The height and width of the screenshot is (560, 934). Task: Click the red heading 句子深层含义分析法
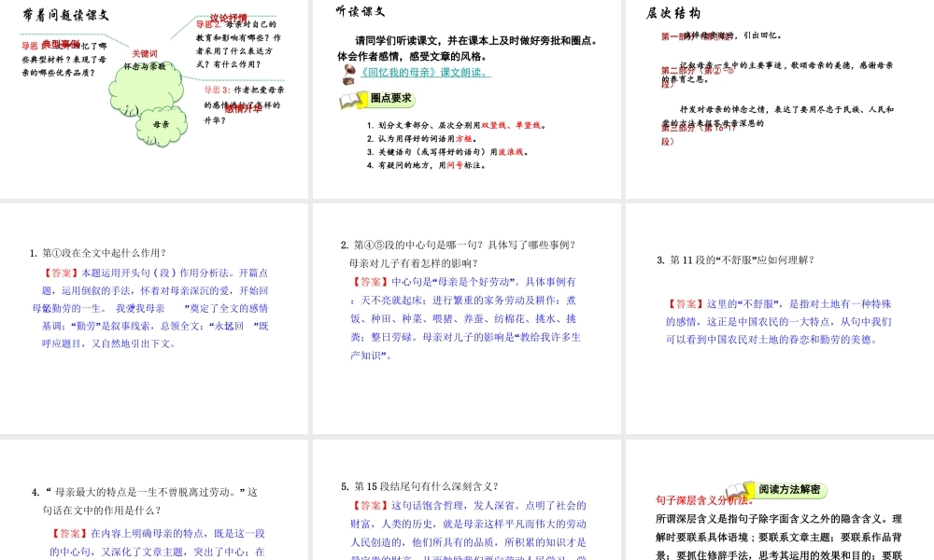(704, 500)
